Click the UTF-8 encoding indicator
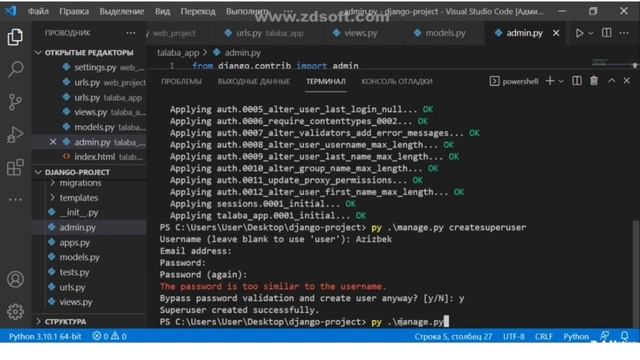640x360 pixels. pos(513,336)
